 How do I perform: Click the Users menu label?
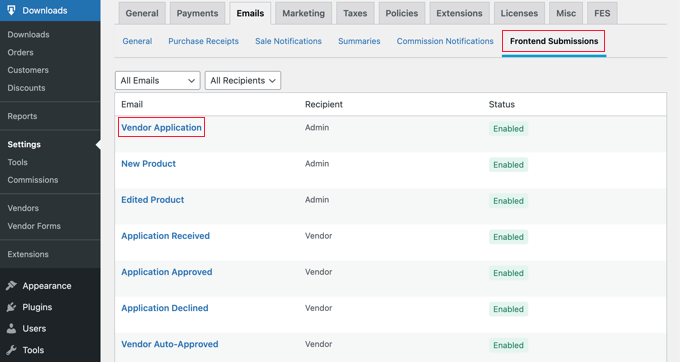[34, 328]
